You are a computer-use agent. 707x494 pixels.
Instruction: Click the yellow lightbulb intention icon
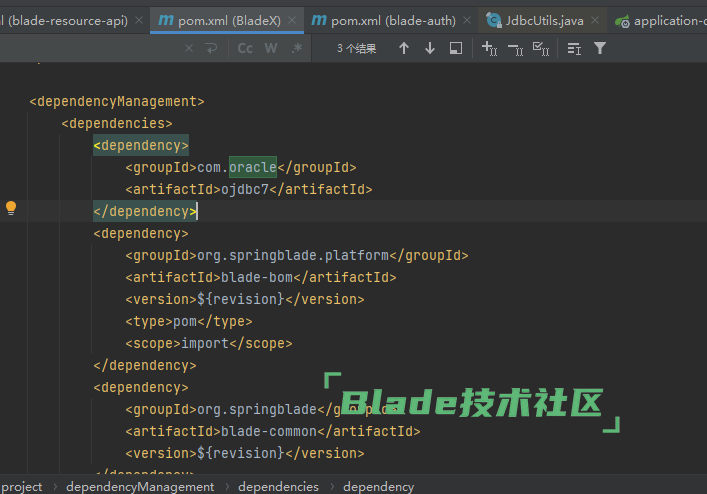click(11, 208)
